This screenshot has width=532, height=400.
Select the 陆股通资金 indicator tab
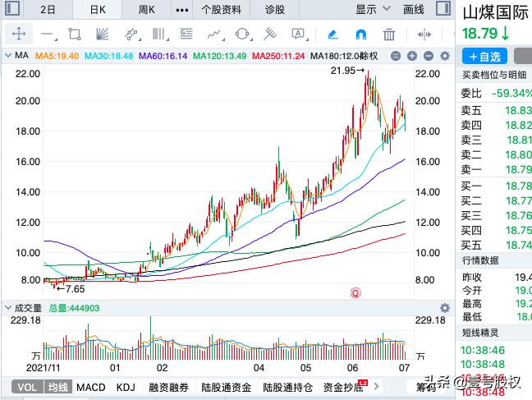227,387
